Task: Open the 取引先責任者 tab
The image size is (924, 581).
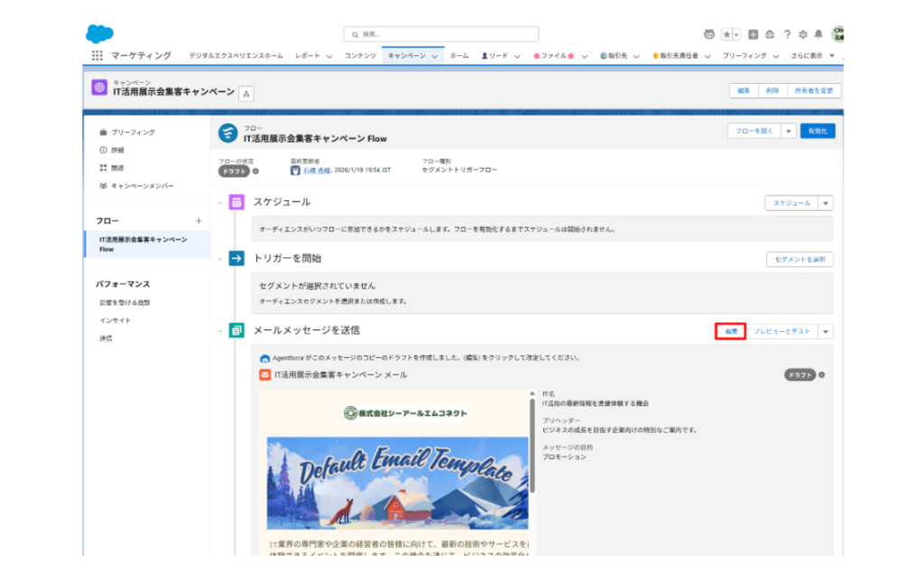Action: tap(675, 55)
